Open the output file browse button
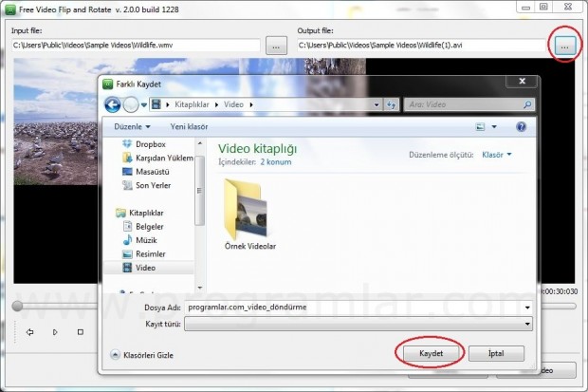Viewport: 588px width, 392px height. 564,46
